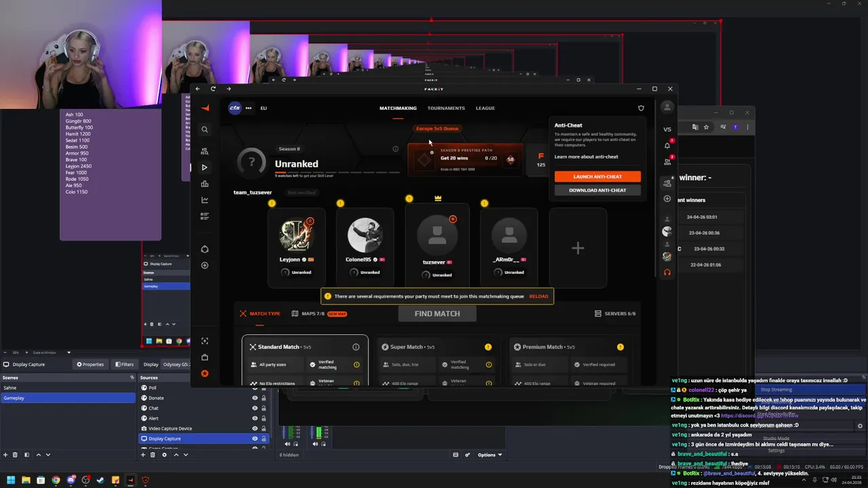The image size is (868, 488).
Task: Toggle visibility of Display Capture source
Action: 255,439
